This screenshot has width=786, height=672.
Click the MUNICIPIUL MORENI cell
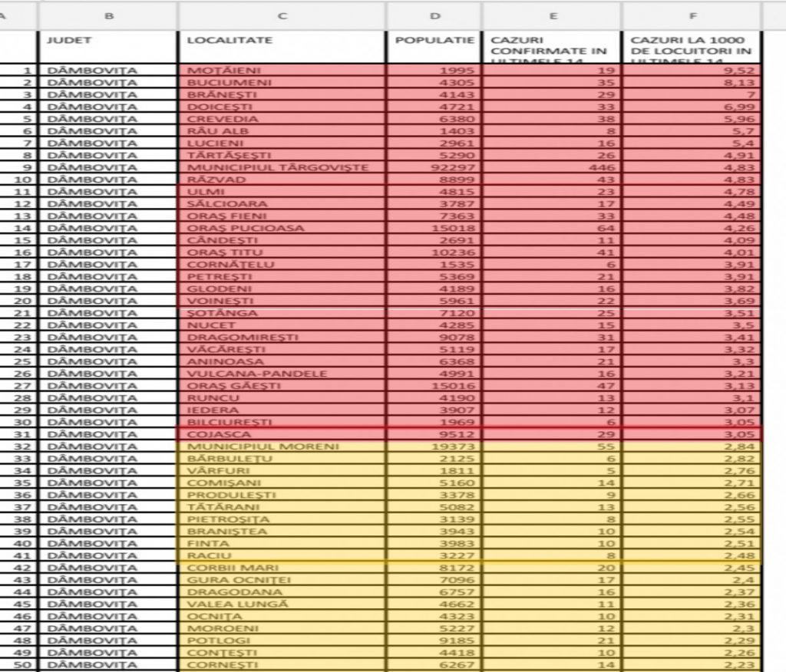(282, 446)
